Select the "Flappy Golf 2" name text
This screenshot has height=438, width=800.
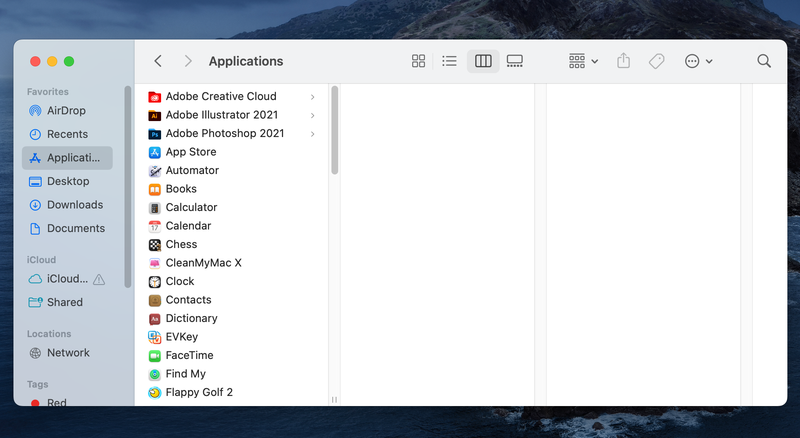pos(199,392)
